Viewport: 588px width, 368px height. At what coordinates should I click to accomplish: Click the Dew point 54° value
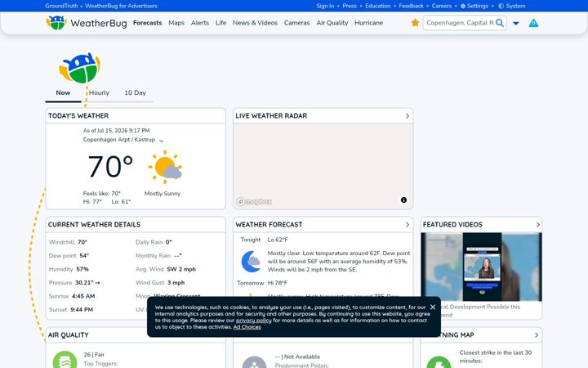84,256
